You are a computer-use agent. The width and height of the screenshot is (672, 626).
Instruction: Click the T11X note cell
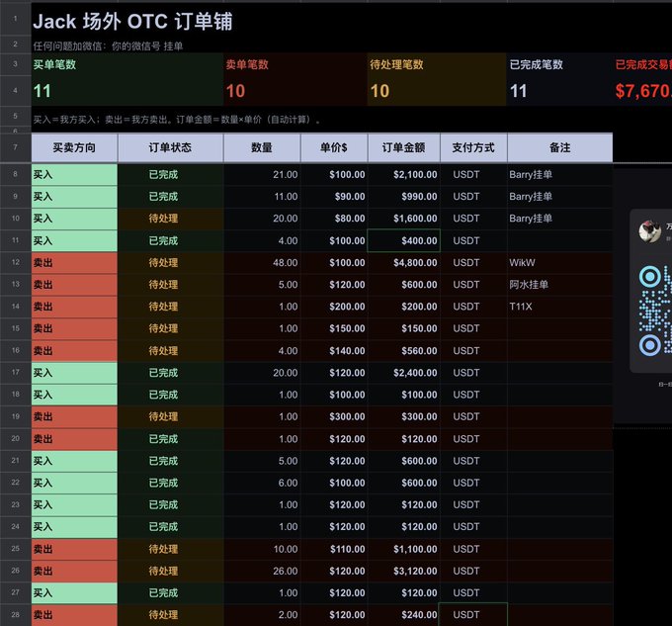point(559,307)
